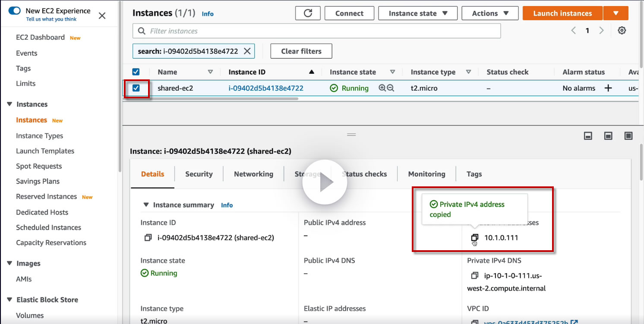Open Launch Templates in sidebar
This screenshot has height=324, width=644.
45,151
